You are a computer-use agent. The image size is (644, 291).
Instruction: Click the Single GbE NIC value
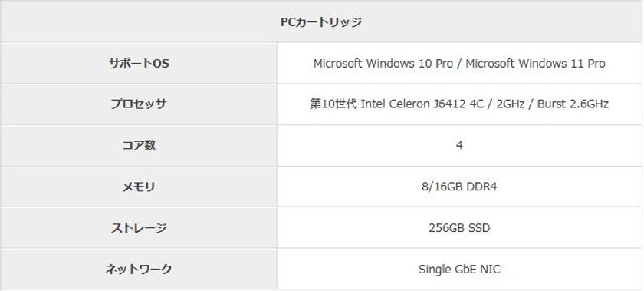[x=459, y=270]
